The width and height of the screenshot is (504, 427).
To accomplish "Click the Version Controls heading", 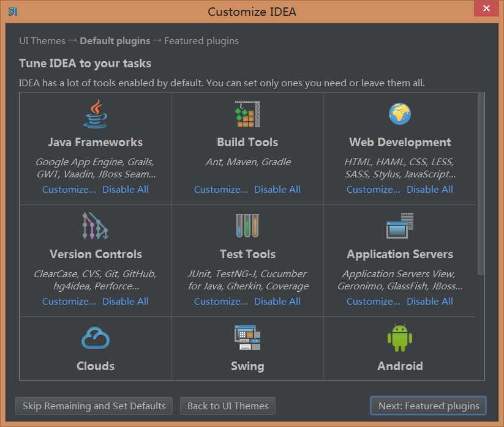I will [x=96, y=254].
